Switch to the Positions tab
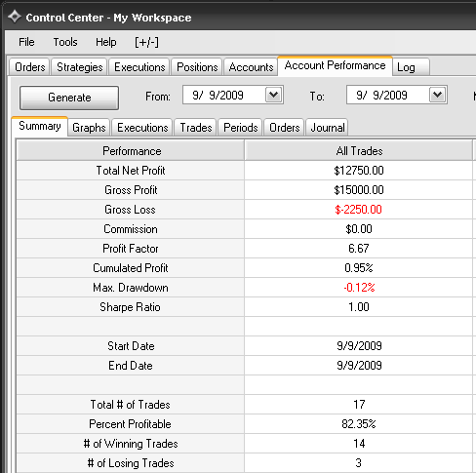Screen dimensions: 476x473 pyautogui.click(x=197, y=67)
